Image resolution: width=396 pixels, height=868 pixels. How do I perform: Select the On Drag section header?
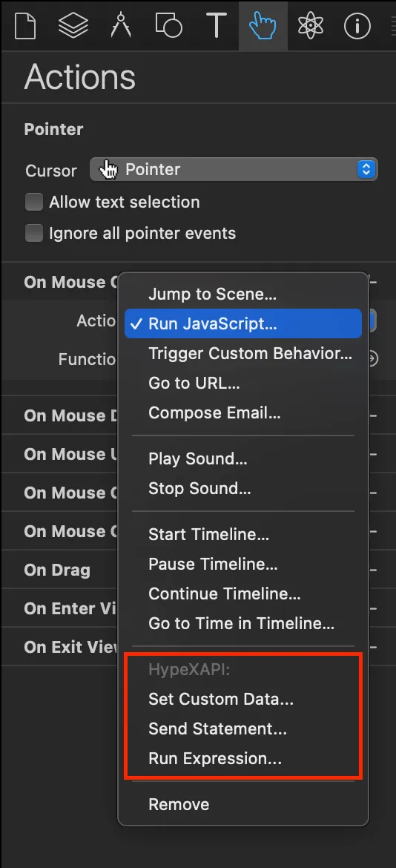pyautogui.click(x=57, y=571)
